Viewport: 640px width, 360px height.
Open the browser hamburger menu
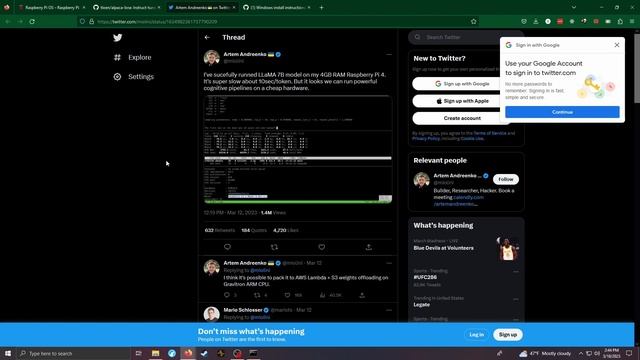click(632, 21)
